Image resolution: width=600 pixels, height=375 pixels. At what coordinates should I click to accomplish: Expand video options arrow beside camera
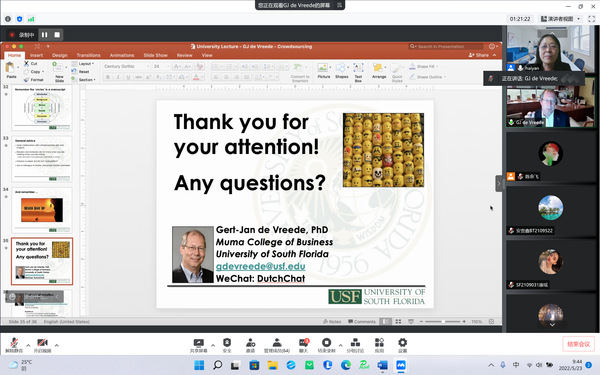pos(57,345)
